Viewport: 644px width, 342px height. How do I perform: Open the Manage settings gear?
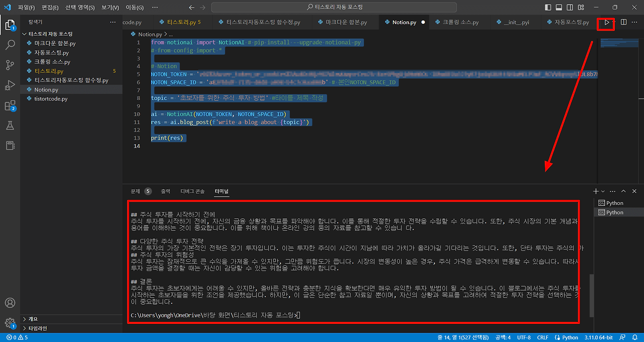coord(10,323)
